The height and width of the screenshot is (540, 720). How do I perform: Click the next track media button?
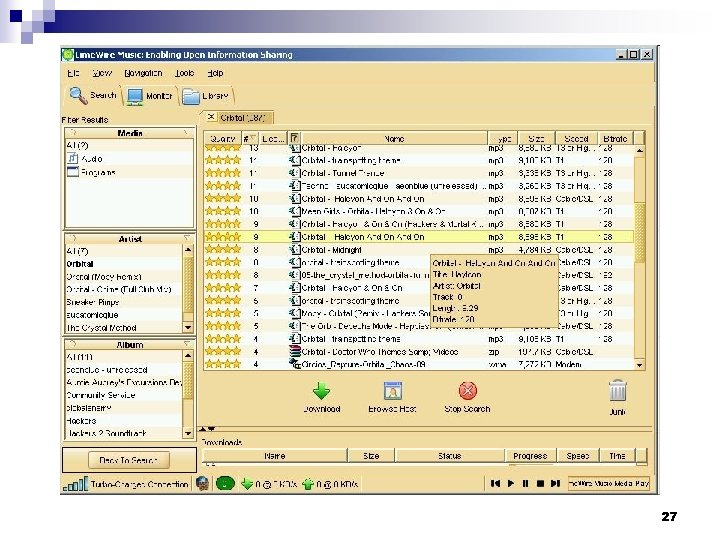point(555,483)
